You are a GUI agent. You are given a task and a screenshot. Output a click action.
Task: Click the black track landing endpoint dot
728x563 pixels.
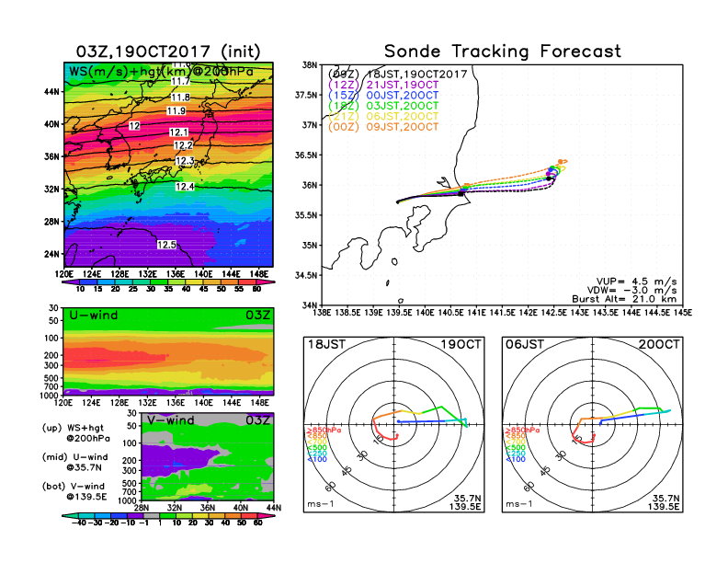549,178
